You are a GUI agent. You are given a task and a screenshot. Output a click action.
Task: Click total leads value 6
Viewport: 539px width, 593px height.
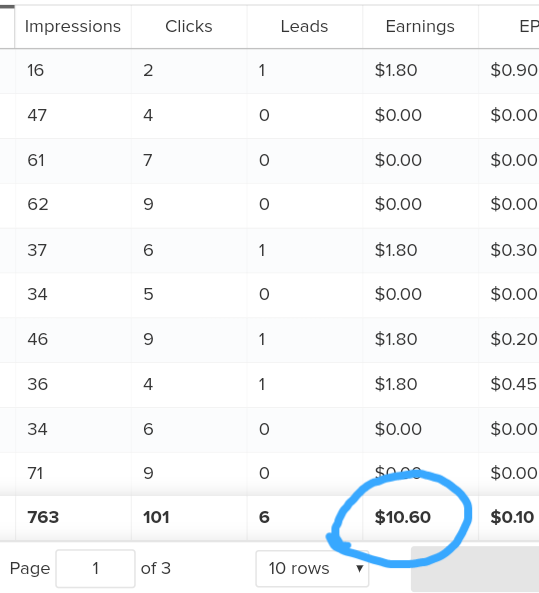264,517
